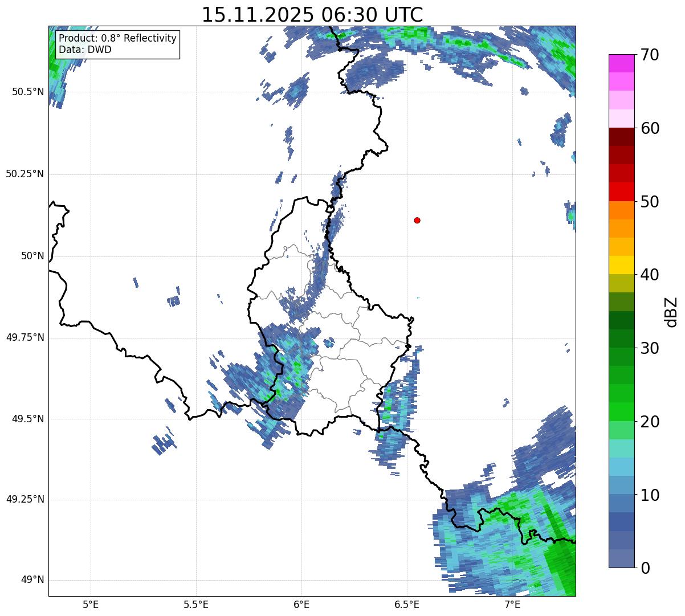Click the 49.25°N latitude label
Image resolution: width=685 pixels, height=616 pixels.
point(25,499)
